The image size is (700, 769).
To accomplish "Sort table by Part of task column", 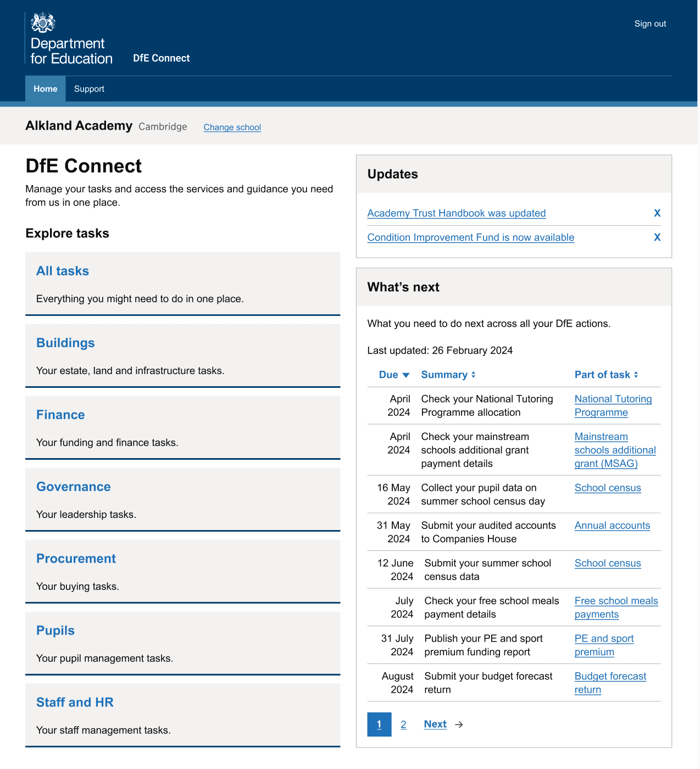I will click(x=607, y=375).
